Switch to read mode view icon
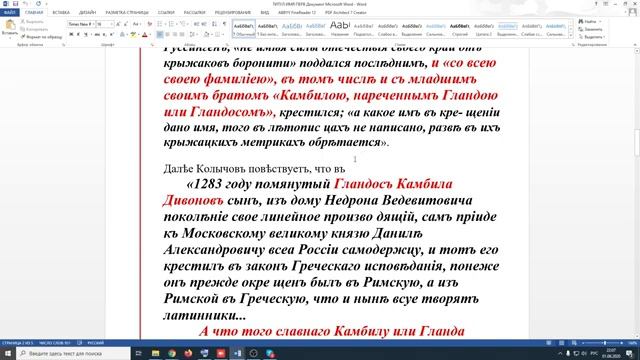The width and height of the screenshot is (640, 360). point(549,343)
